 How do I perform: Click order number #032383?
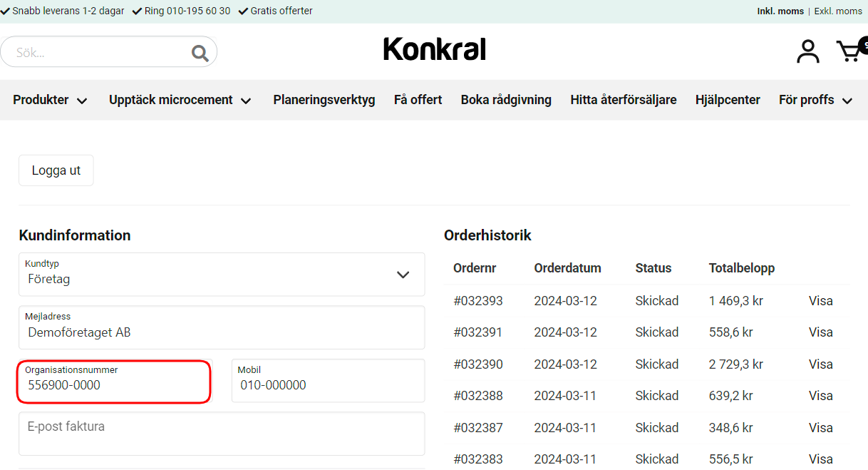pos(478,459)
